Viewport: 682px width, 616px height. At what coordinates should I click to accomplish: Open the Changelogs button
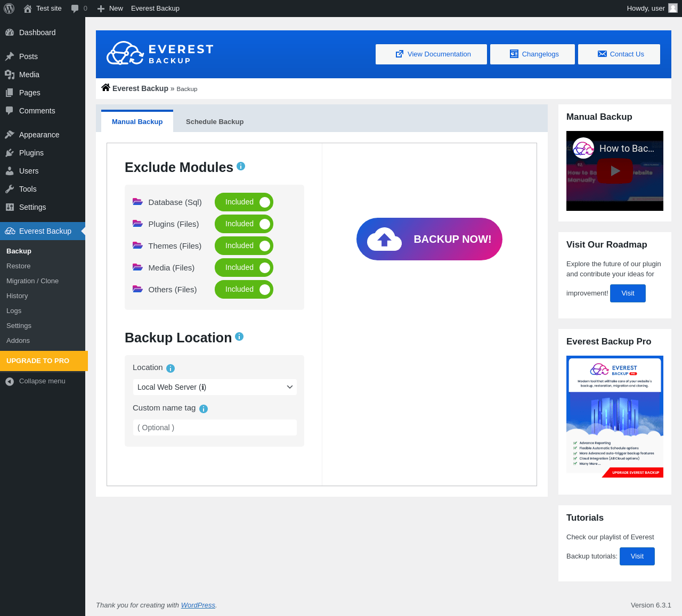pos(532,54)
